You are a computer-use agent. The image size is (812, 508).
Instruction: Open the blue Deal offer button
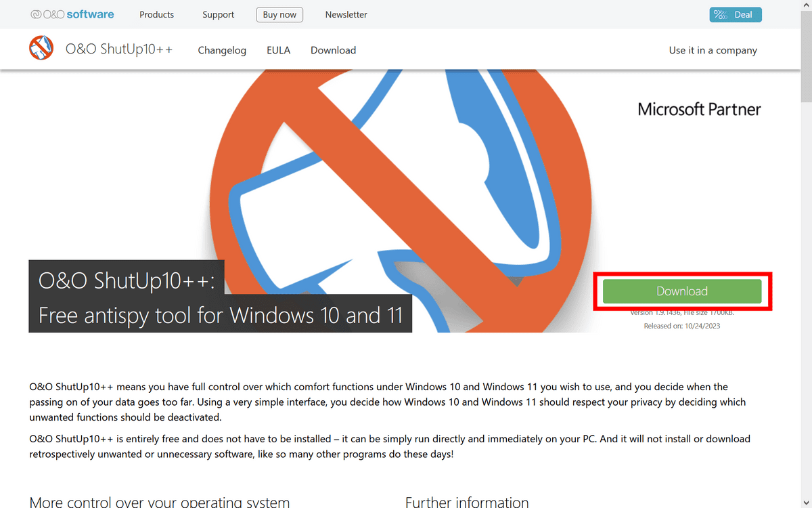(735, 14)
